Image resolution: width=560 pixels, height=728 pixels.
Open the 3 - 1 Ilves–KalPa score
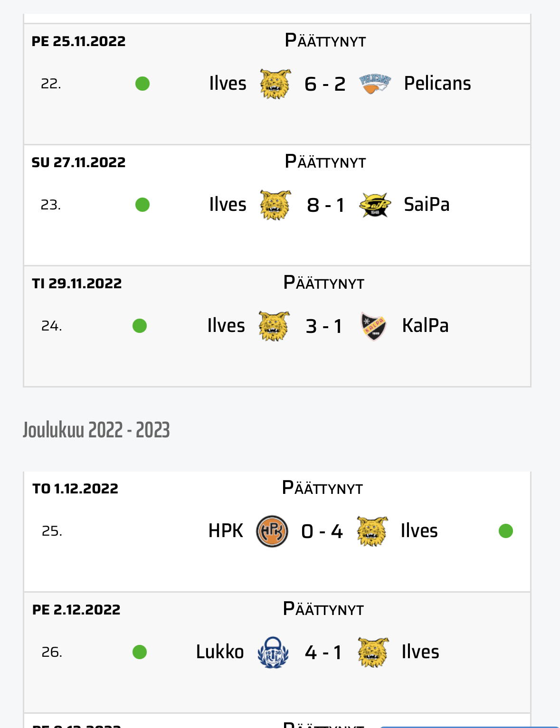pyautogui.click(x=324, y=326)
